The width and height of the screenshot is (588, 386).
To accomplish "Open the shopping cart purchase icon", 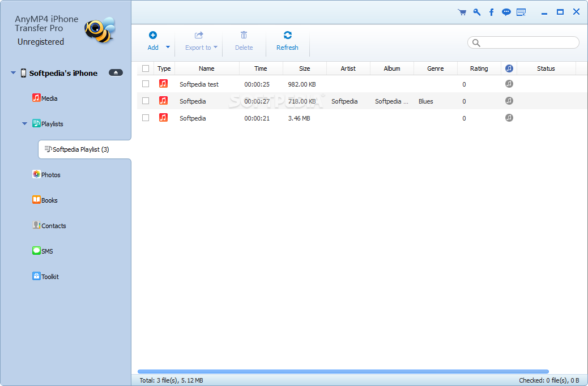I will click(x=462, y=12).
